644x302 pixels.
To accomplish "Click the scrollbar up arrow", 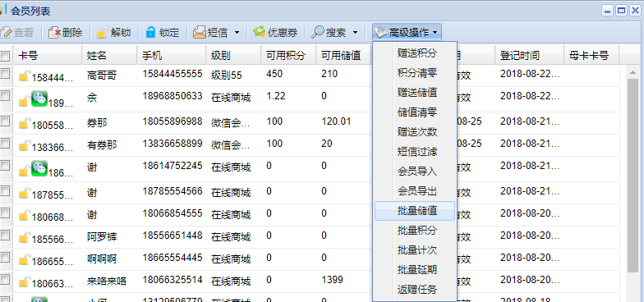I will [x=632, y=72].
